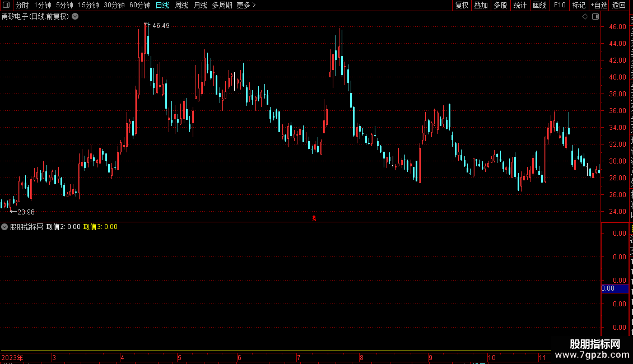Select the 60分钟 period tab
This screenshot has width=633, height=364.
pyautogui.click(x=139, y=5)
